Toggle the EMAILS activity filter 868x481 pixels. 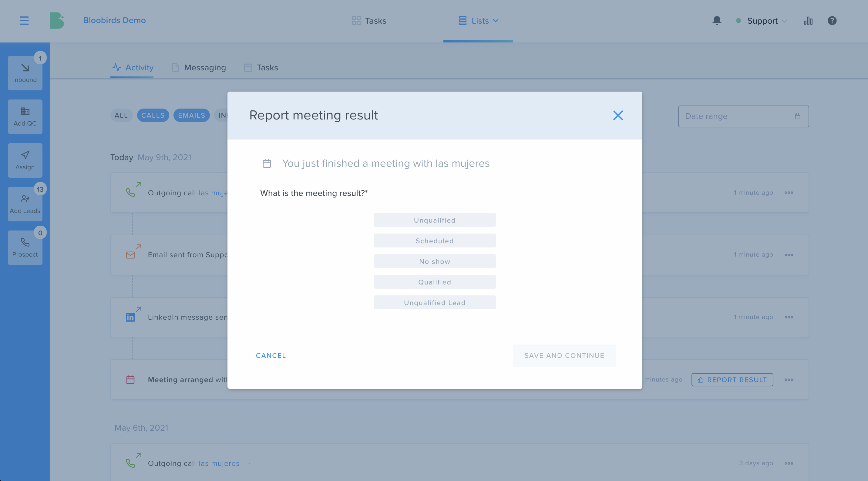[x=191, y=116]
